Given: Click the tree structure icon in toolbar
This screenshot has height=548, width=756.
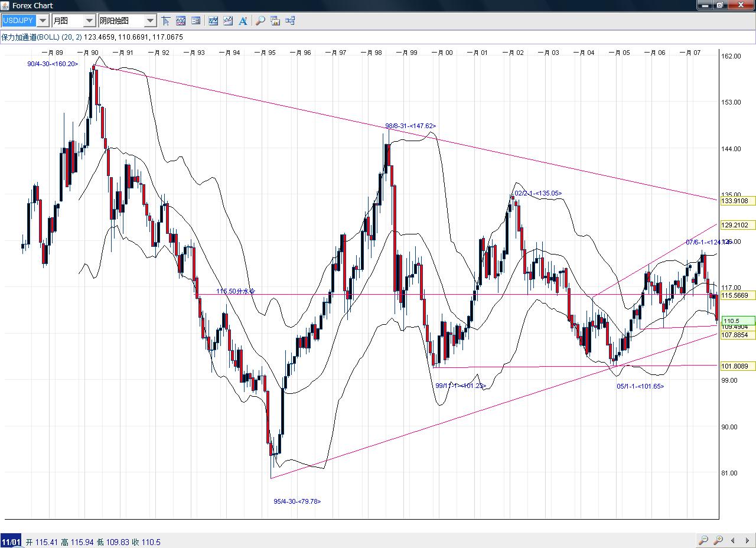Looking at the screenshot, I should (x=290, y=21).
